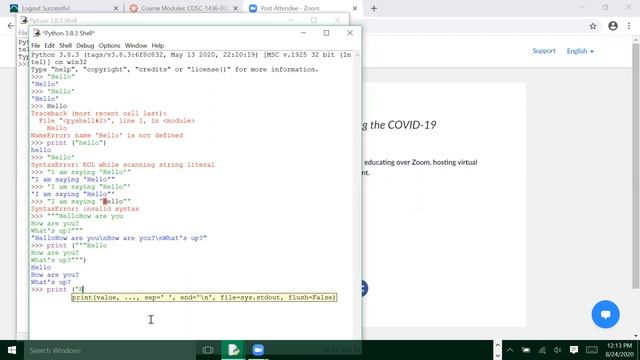Open Task View on the taskbar
This screenshot has width=640, height=360.
(208, 350)
